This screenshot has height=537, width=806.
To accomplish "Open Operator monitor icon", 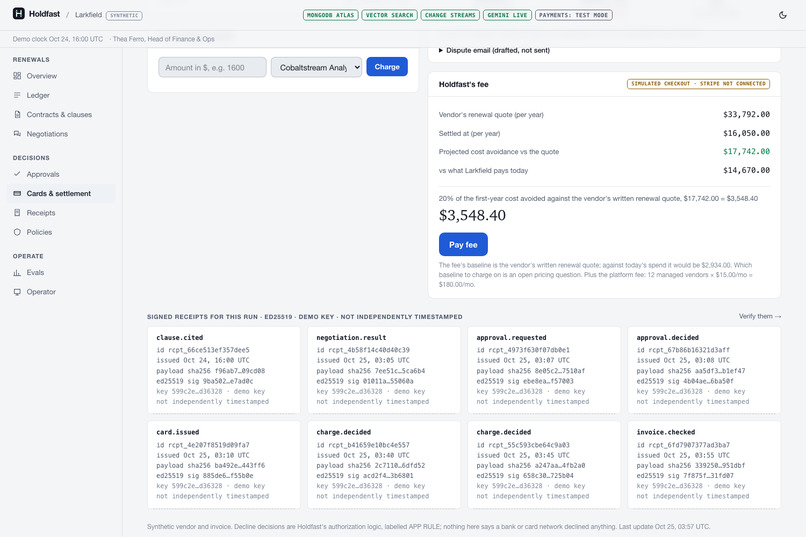I will click(17, 291).
